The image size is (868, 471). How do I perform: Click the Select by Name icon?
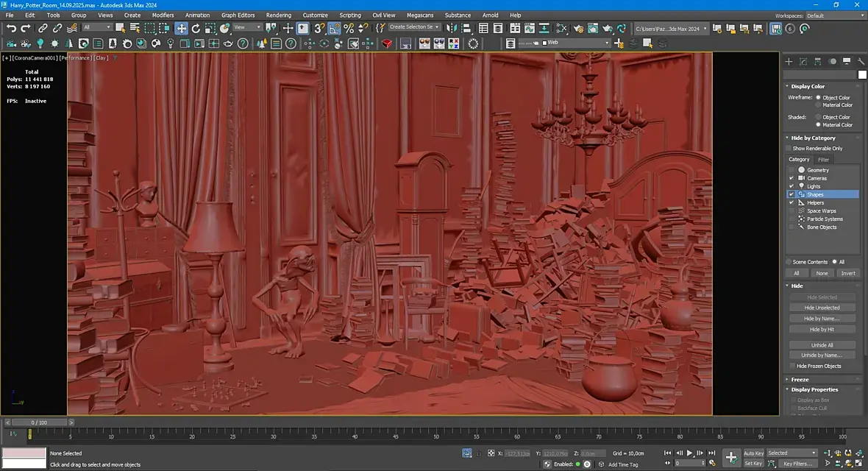pos(135,28)
